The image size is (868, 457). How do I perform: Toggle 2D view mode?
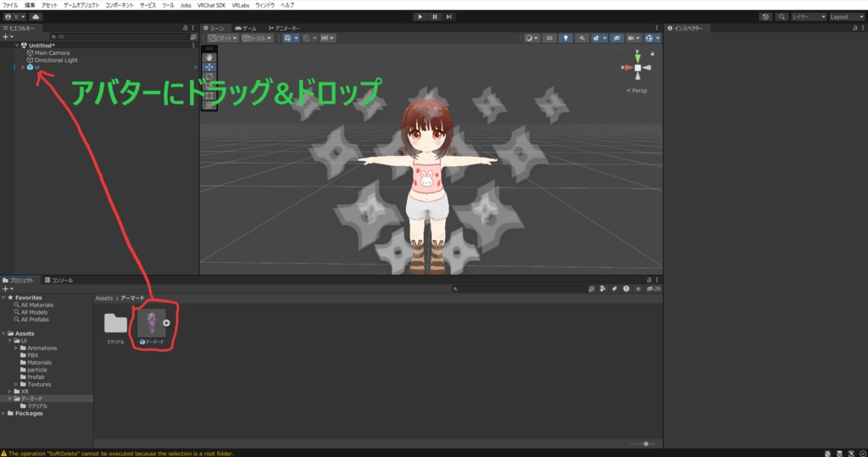549,38
